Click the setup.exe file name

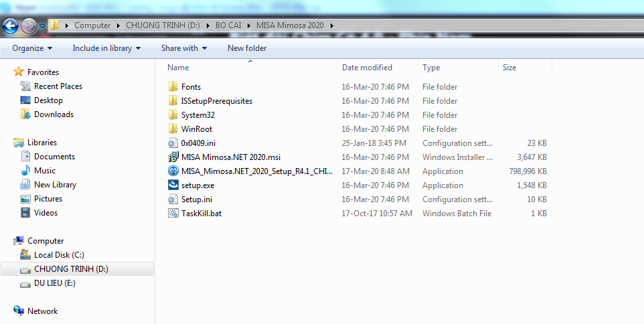[x=198, y=185]
